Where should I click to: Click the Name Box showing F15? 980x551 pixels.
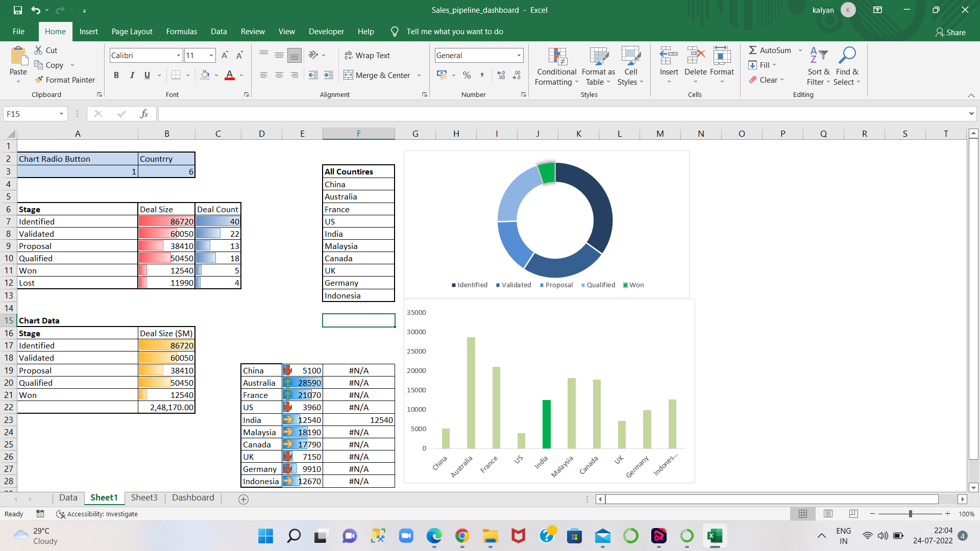[30, 114]
